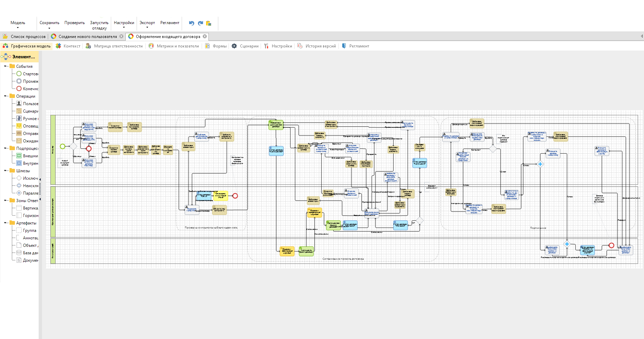Collapse the События tree folder

[5, 66]
